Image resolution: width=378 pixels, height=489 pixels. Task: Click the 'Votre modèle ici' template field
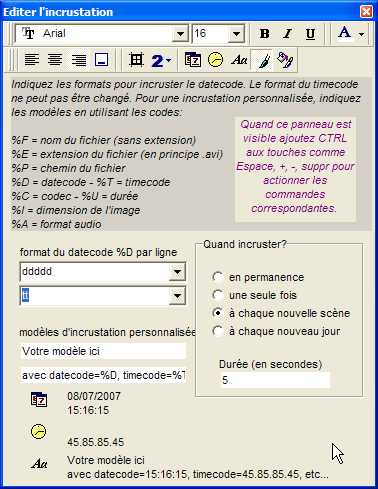pyautogui.click(x=103, y=351)
